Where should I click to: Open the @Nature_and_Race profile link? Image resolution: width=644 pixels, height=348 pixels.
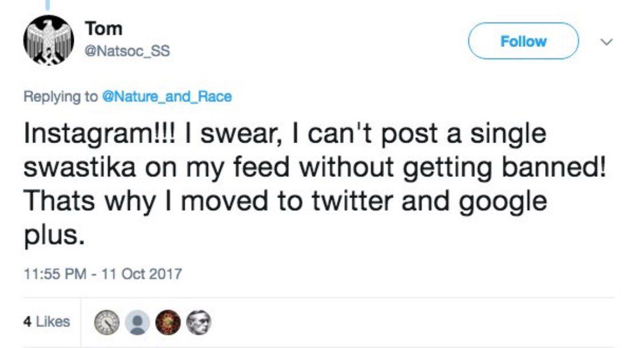coord(166,97)
